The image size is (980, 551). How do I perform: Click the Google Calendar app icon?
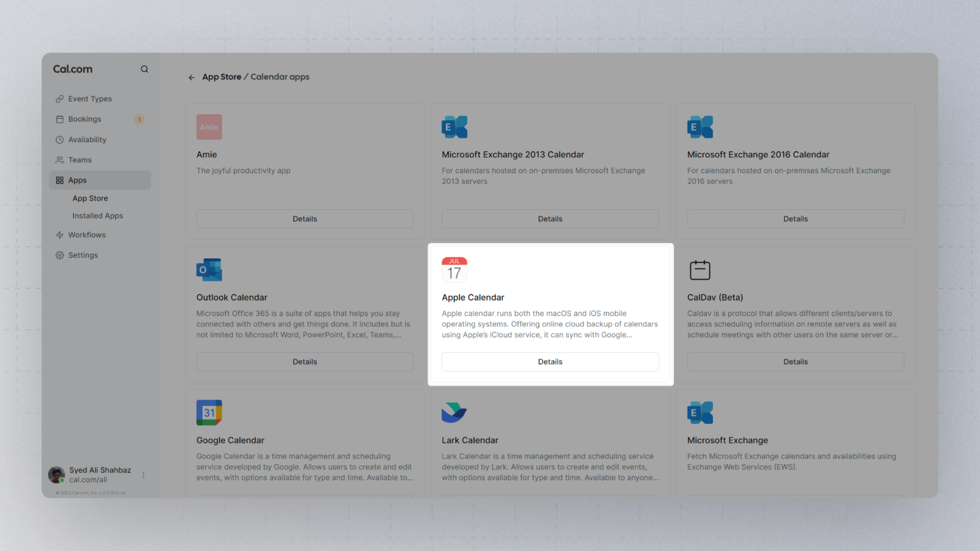209,413
